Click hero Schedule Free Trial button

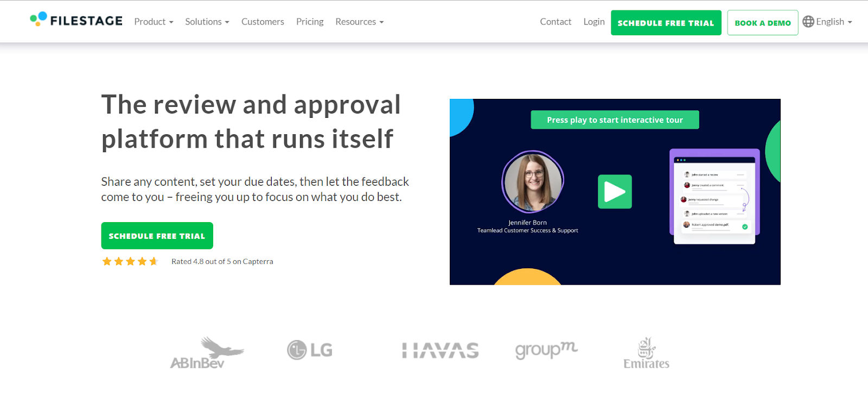pyautogui.click(x=157, y=236)
